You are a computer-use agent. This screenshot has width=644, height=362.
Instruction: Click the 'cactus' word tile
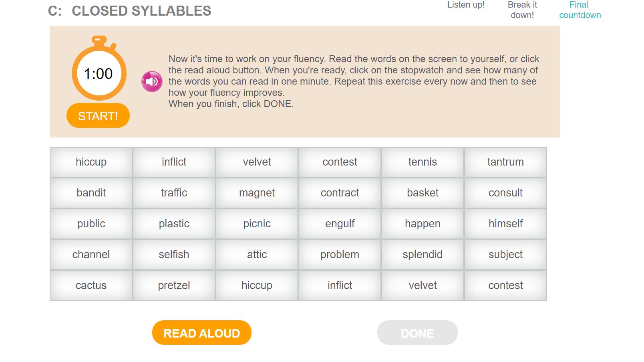tap(91, 286)
